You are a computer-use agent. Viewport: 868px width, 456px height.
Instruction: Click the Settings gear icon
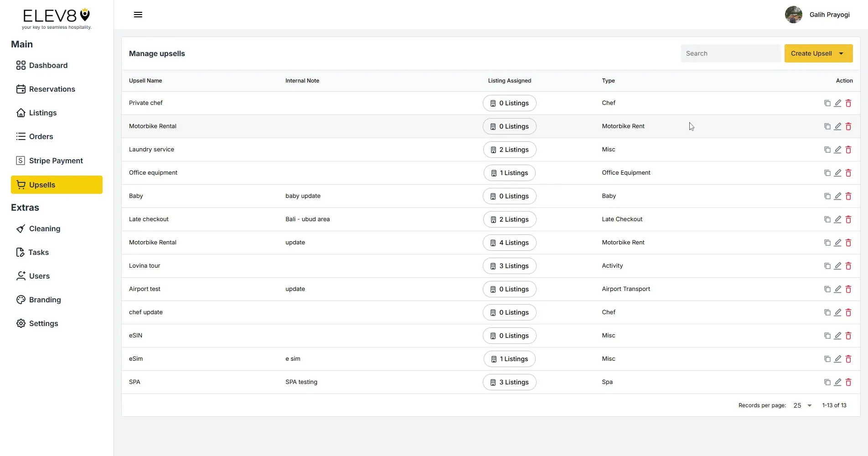point(21,323)
